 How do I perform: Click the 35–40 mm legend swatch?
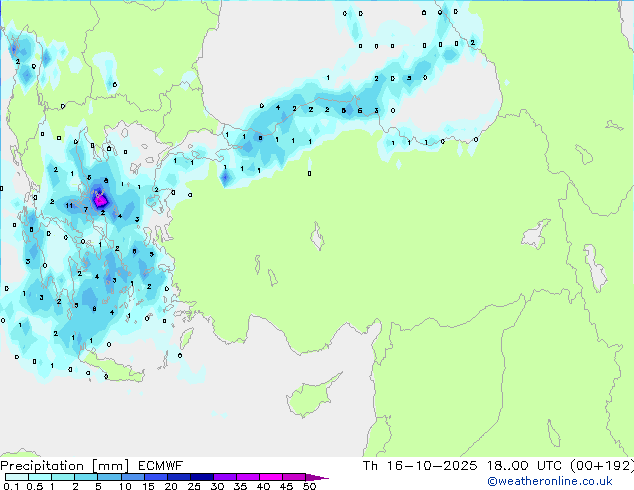(x=247, y=477)
